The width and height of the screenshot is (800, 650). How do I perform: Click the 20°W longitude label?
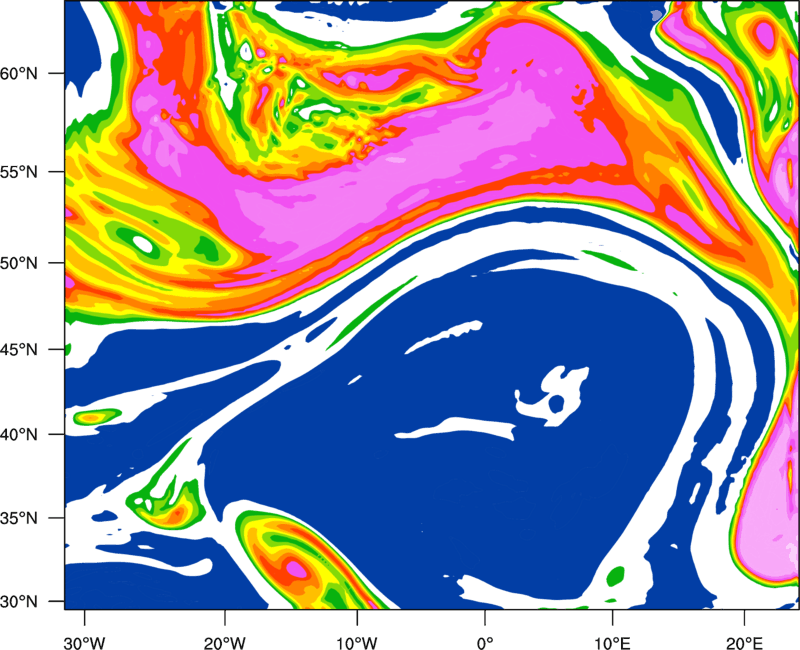point(224,643)
